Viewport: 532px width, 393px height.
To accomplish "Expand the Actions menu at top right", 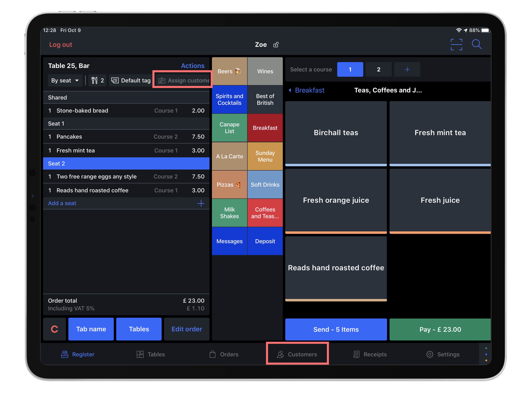I will coord(193,65).
